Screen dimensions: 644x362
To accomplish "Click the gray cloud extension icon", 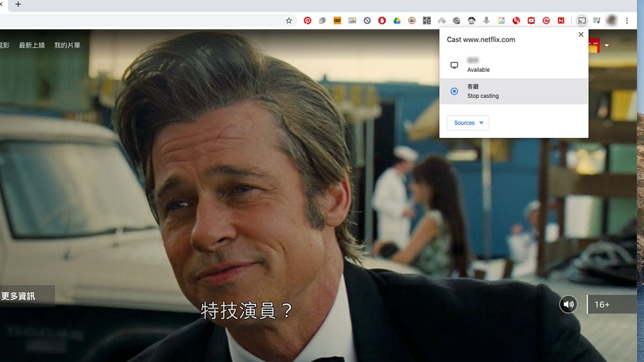I will 442,20.
